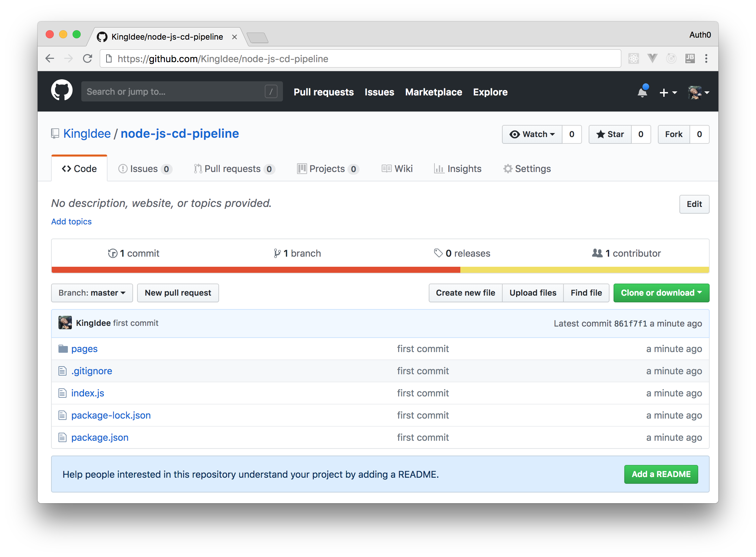This screenshot has width=756, height=557.
Task: Open Marketplace in top navigation
Action: [x=434, y=92]
